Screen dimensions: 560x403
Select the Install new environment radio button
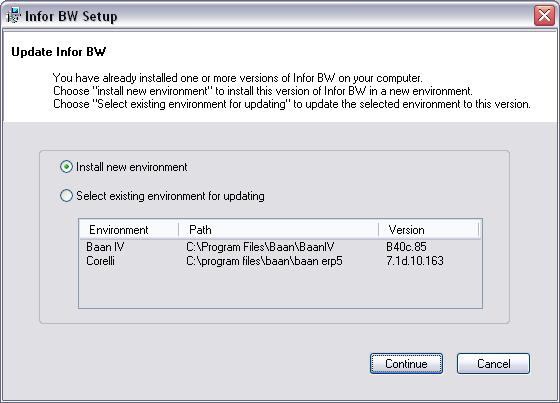66,167
